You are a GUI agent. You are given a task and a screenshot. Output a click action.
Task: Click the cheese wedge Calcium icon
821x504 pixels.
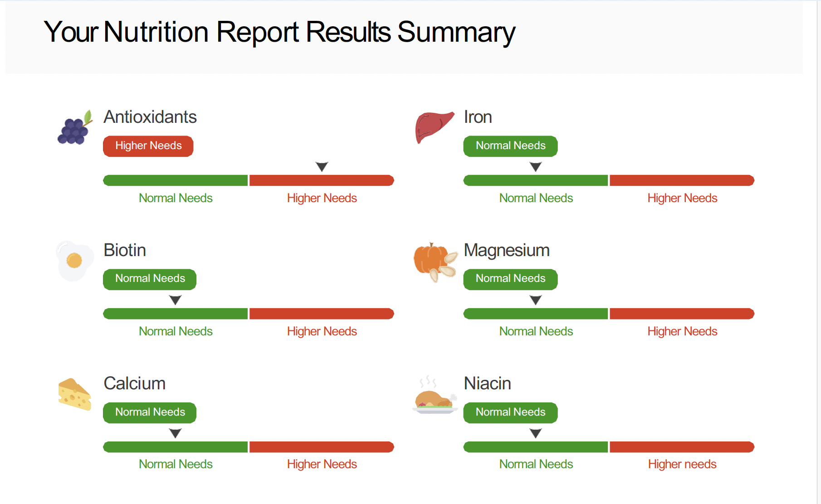point(75,394)
